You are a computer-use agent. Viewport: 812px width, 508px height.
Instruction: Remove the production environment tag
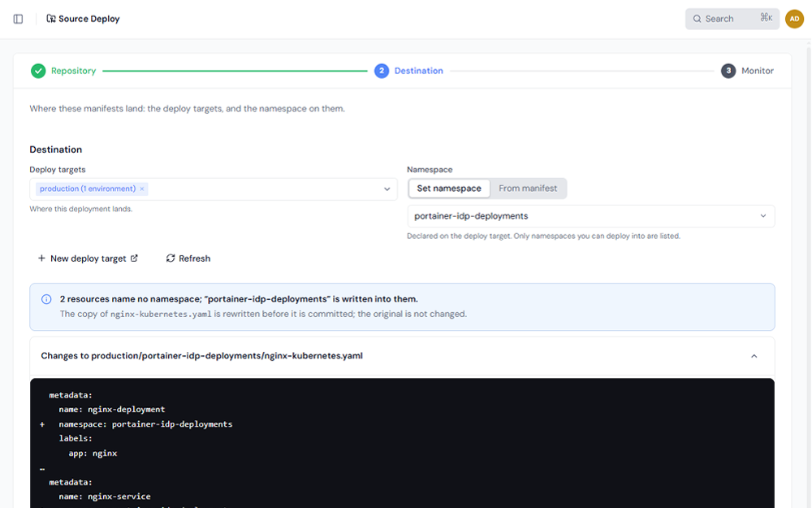[x=142, y=189]
